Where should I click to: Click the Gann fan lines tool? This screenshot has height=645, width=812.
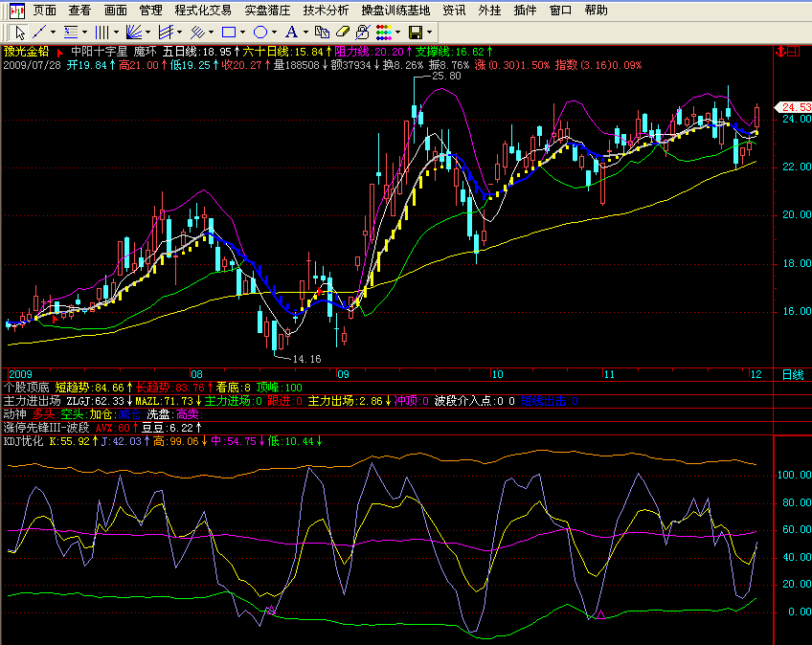[133, 33]
